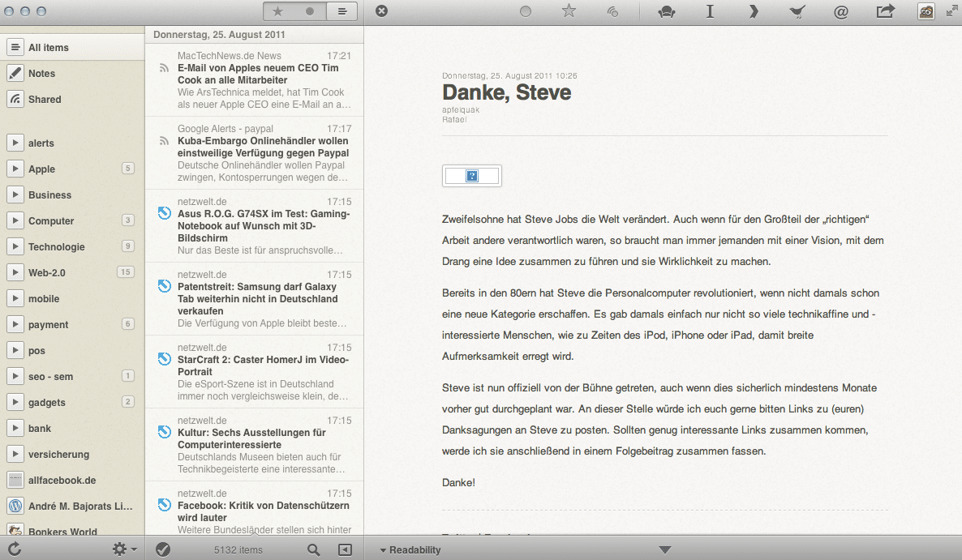This screenshot has width=962, height=560.
Task: Send article to Read It Later sofa
Action: [666, 11]
